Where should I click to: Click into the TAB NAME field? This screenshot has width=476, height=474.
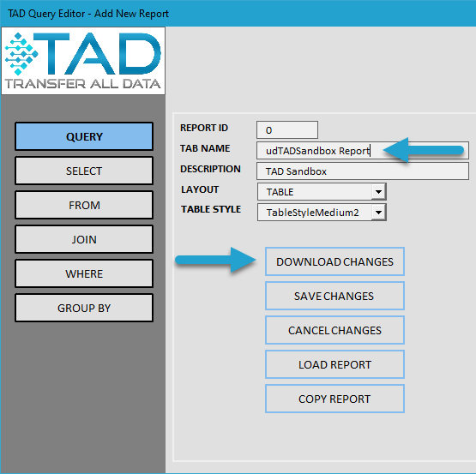(x=363, y=151)
